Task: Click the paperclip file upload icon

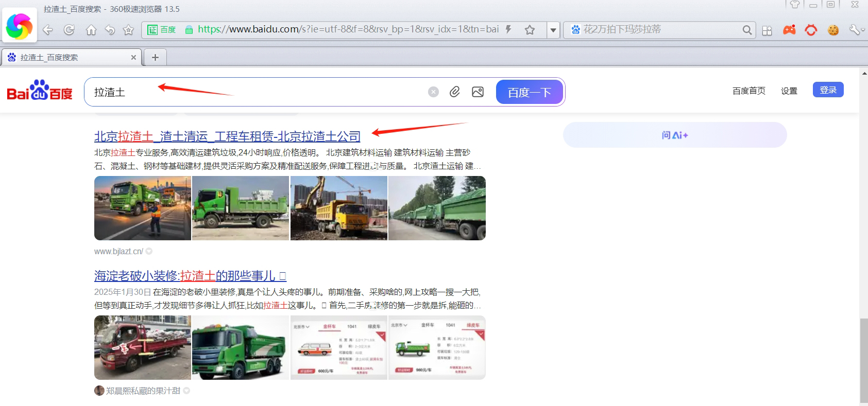Action: (455, 92)
